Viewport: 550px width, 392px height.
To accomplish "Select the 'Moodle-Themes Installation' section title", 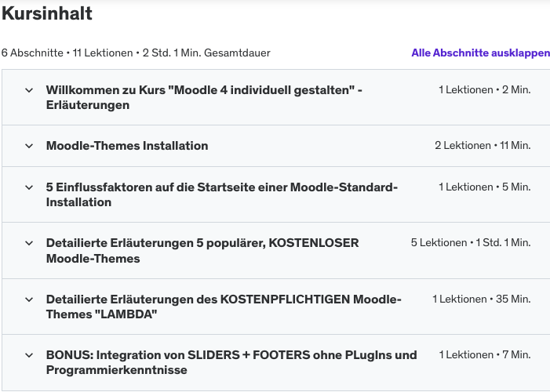I will click(127, 146).
